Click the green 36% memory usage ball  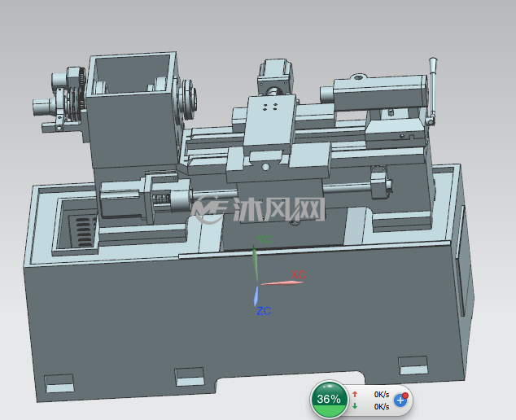pos(329,399)
